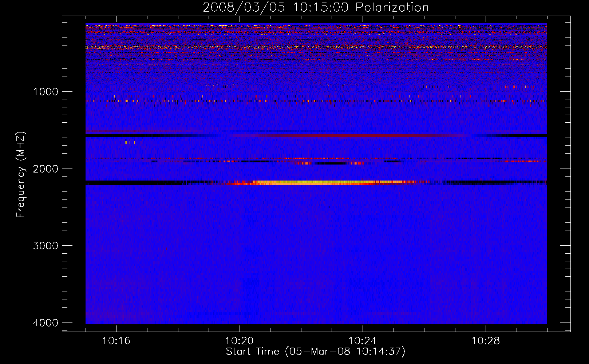Click the 1000 frequency tick label
Image resolution: width=589 pixels, height=364 pixels.
[46, 92]
